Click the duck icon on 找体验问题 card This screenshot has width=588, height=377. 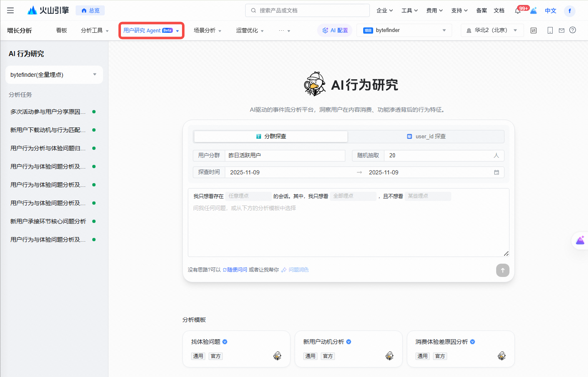277,356
